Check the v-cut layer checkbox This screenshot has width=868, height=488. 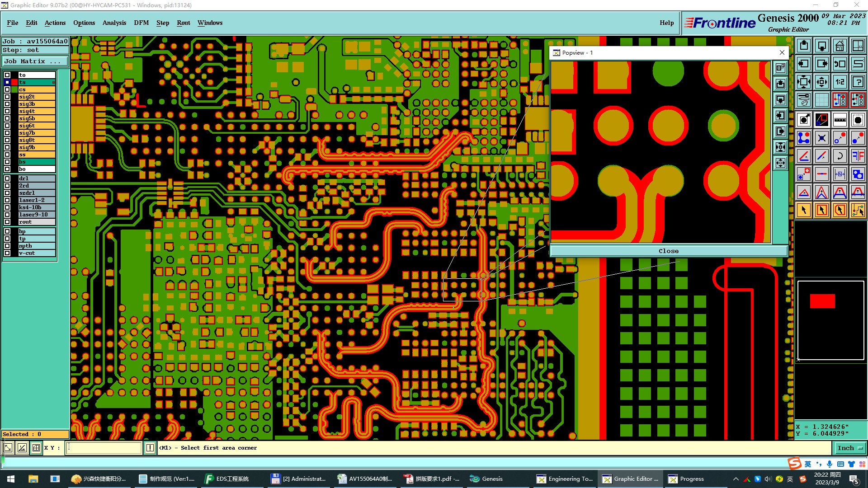(7, 253)
